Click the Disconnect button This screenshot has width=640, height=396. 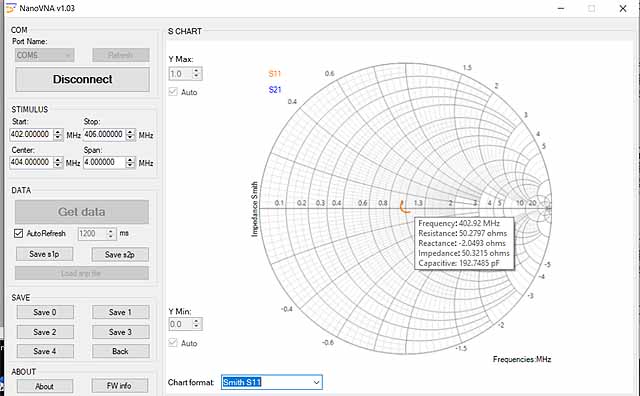click(82, 79)
